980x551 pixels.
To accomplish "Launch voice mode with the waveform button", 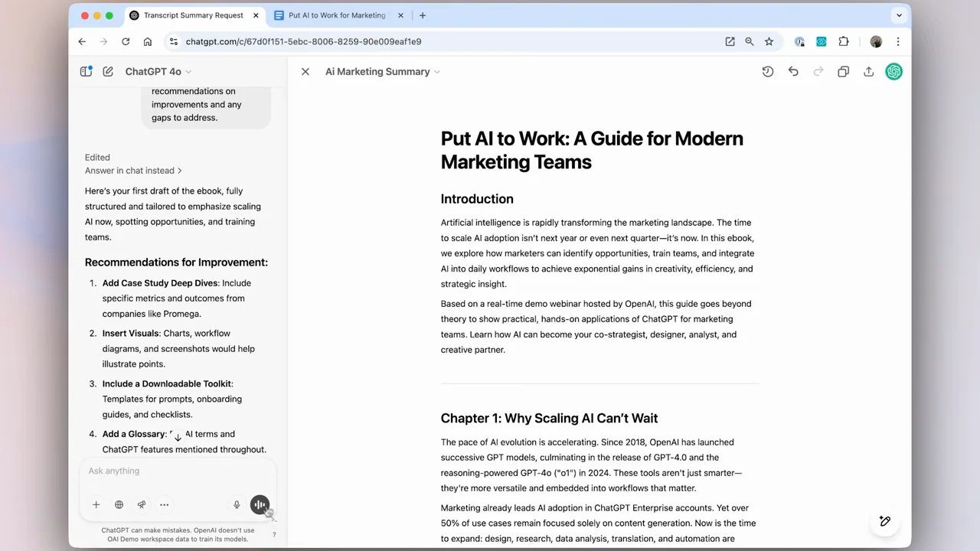I will (x=260, y=504).
